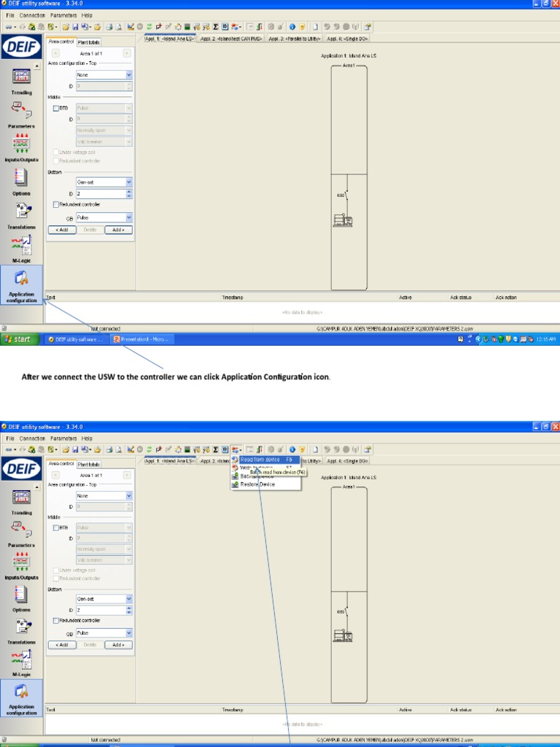This screenshot has height=747, width=560.
Task: Tick Redundant controller under Bottom in lower window
Action: click(x=55, y=621)
